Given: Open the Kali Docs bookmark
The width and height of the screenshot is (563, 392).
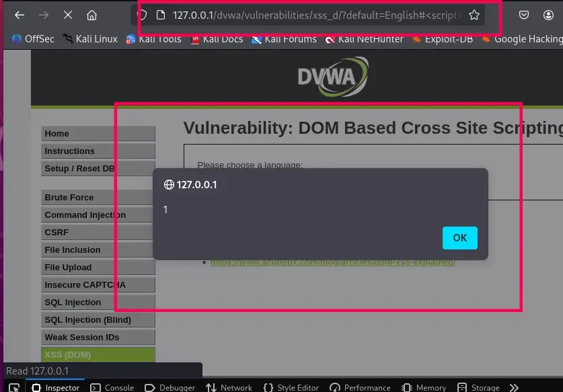Looking at the screenshot, I should pos(217,39).
